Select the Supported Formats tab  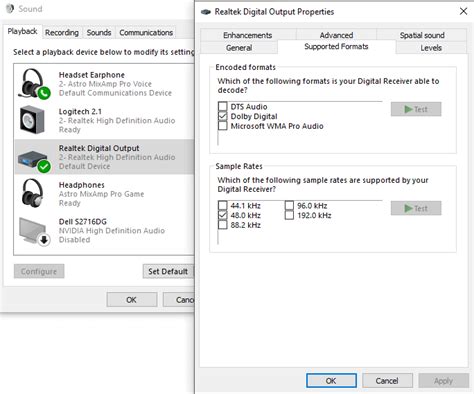click(336, 47)
